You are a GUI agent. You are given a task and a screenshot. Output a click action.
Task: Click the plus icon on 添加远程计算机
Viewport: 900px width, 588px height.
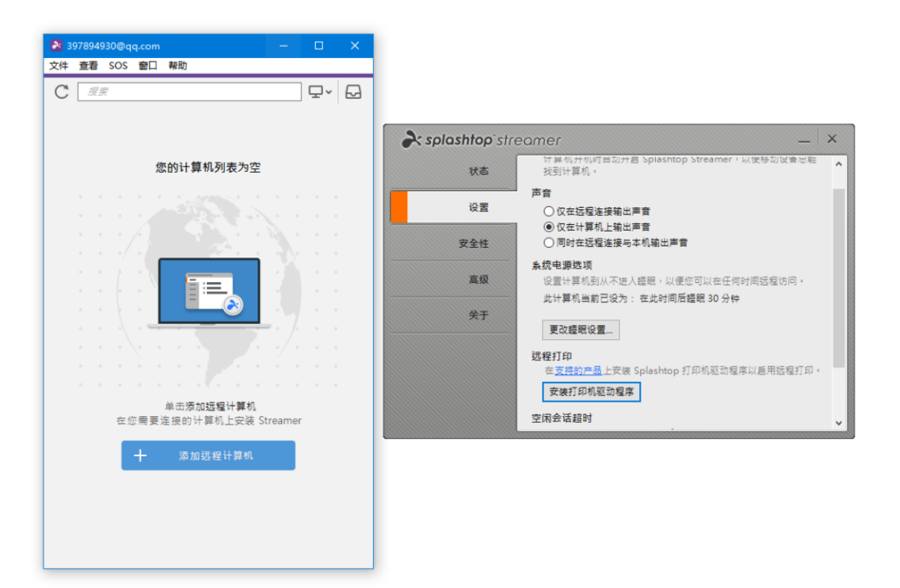point(140,456)
